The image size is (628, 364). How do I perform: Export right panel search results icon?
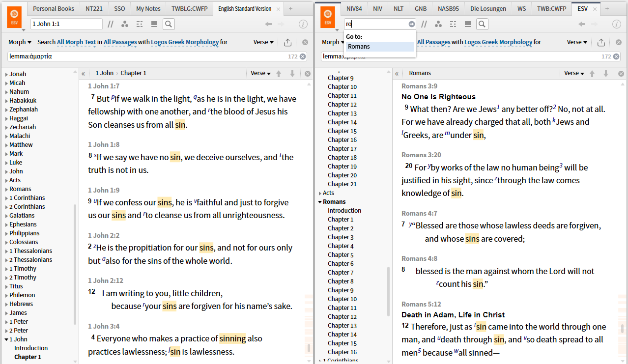[601, 42]
